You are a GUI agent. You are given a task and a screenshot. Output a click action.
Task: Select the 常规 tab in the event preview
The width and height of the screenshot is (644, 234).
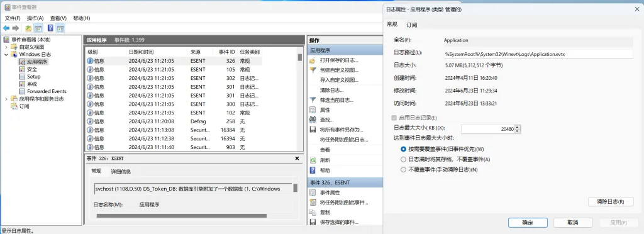pyautogui.click(x=96, y=171)
